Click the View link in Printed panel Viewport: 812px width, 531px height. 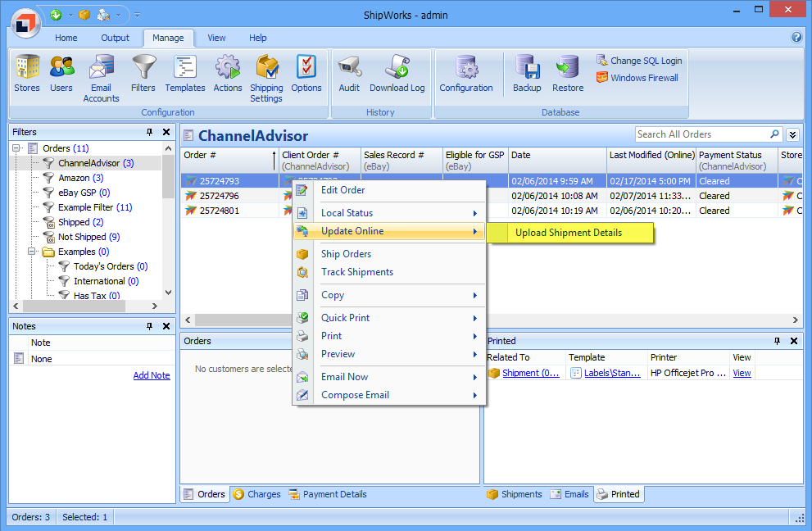pos(742,373)
